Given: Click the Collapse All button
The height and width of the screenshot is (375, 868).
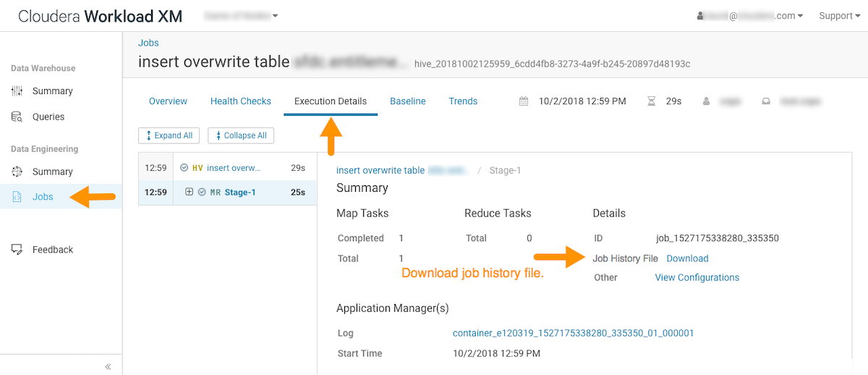Looking at the screenshot, I should [240, 135].
